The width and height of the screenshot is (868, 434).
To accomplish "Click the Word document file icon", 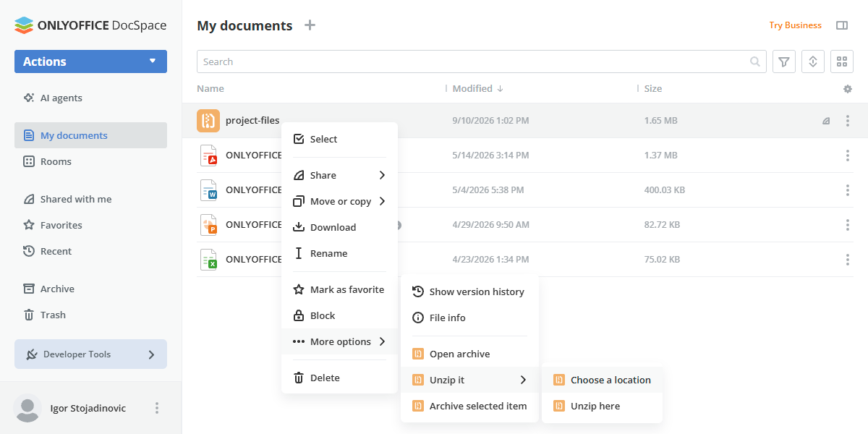I will click(x=208, y=190).
